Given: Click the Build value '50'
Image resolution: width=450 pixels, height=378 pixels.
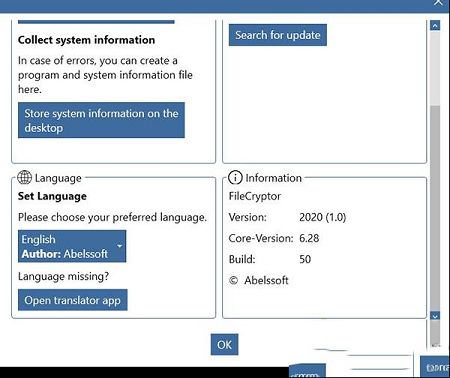Looking at the screenshot, I should coord(305,259).
